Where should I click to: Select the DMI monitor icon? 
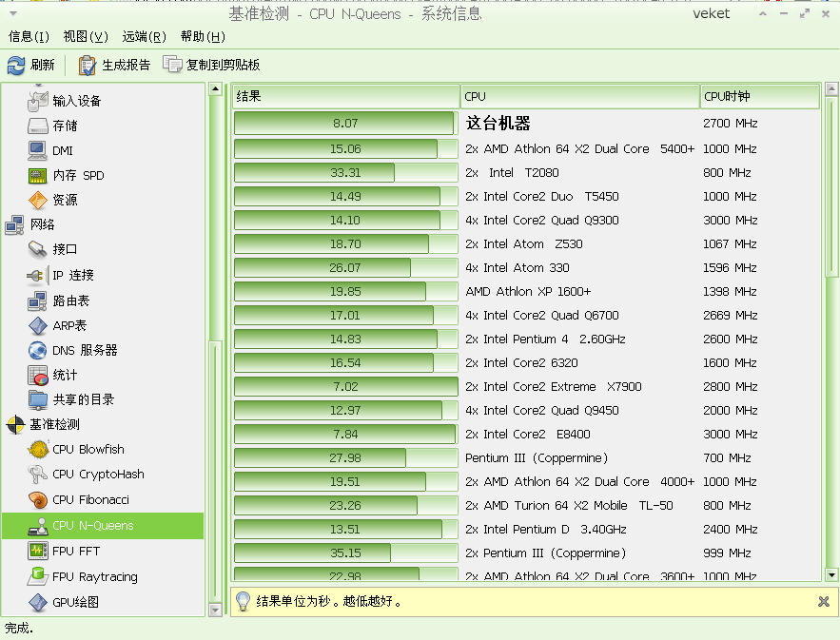pos(37,150)
